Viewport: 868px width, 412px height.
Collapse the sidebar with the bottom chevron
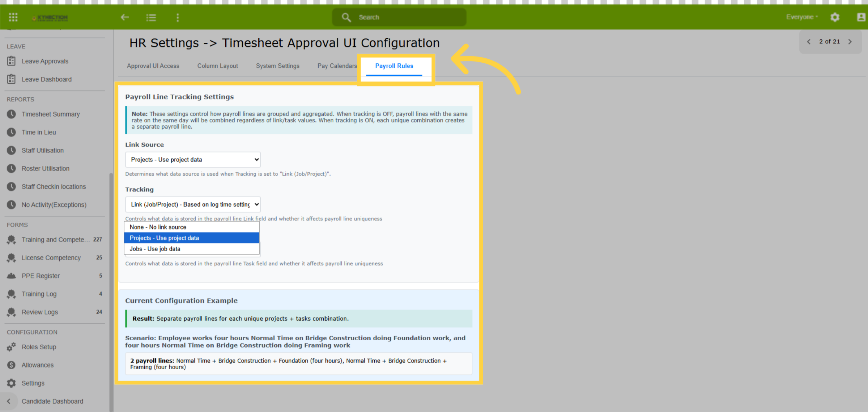tap(9, 401)
